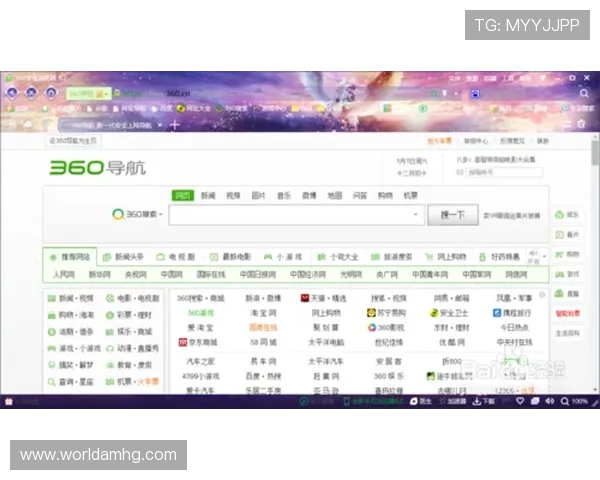The width and height of the screenshot is (600, 480).
Task: Expand the category tabs more arrow
Action: (545, 256)
